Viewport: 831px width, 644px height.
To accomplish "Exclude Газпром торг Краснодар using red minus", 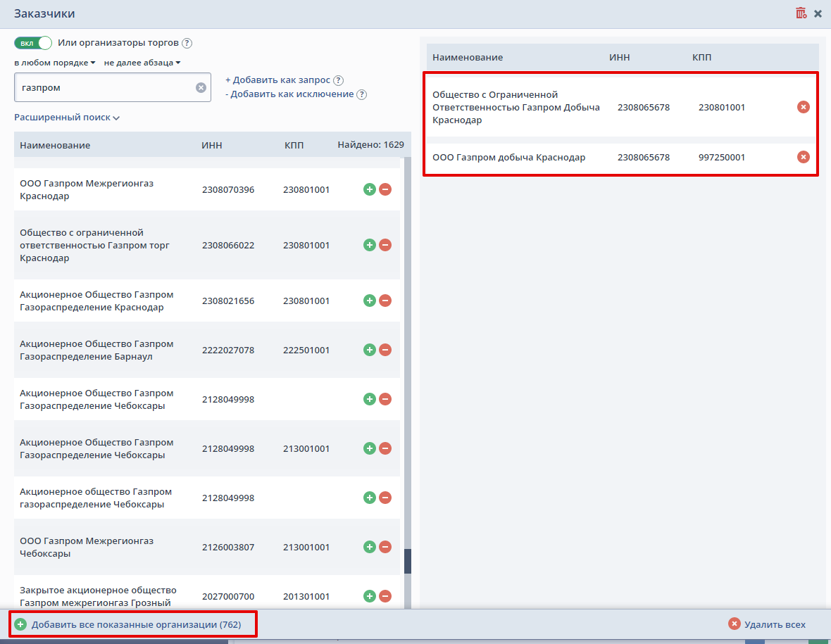I will 385,245.
